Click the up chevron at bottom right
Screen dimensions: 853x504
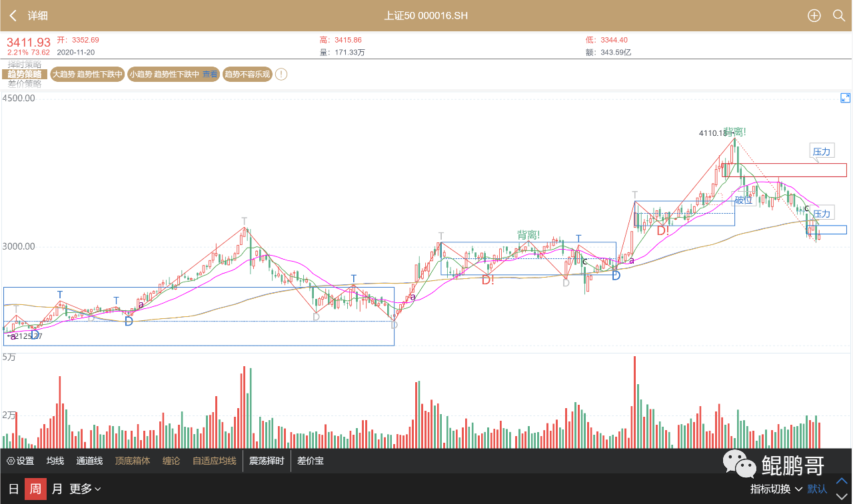click(x=842, y=481)
